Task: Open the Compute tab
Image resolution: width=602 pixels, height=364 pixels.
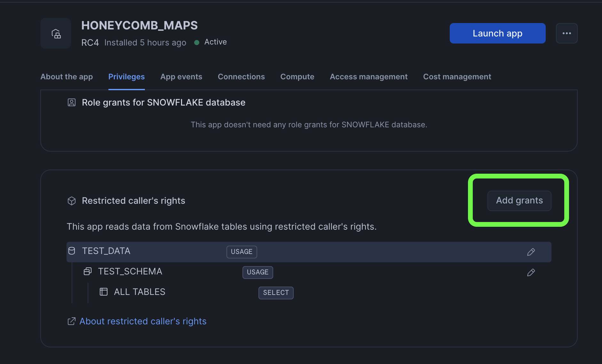Action: (x=297, y=77)
